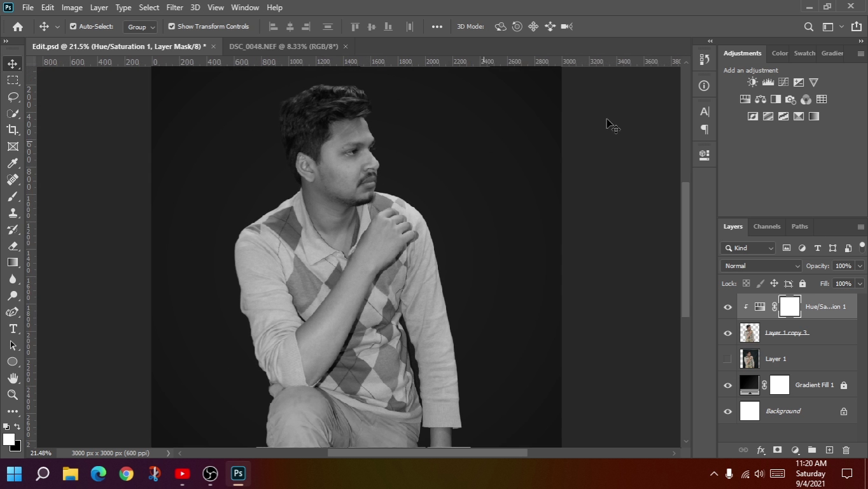Show the hidden Layer 1
The height and width of the screenshot is (489, 868).
click(728, 359)
